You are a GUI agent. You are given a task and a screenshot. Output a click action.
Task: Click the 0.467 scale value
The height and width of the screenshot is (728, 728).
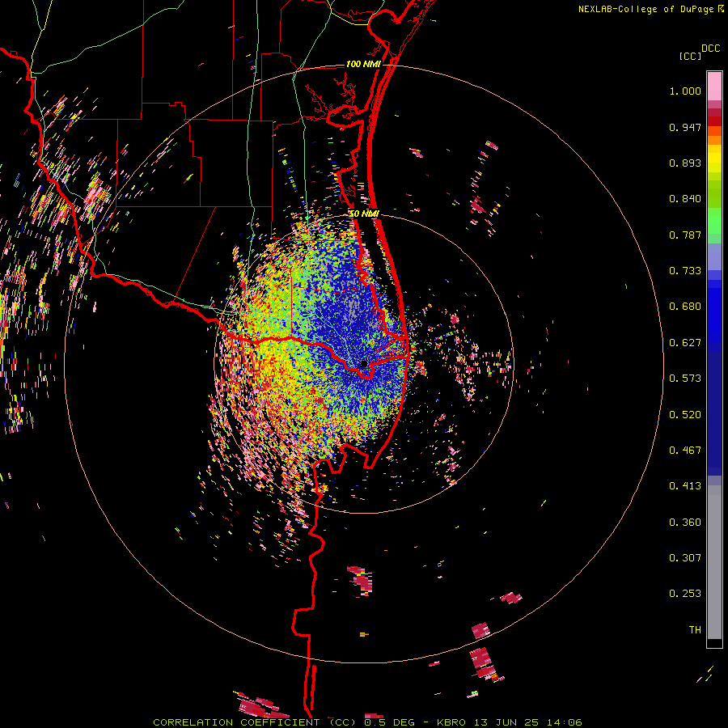click(x=685, y=451)
